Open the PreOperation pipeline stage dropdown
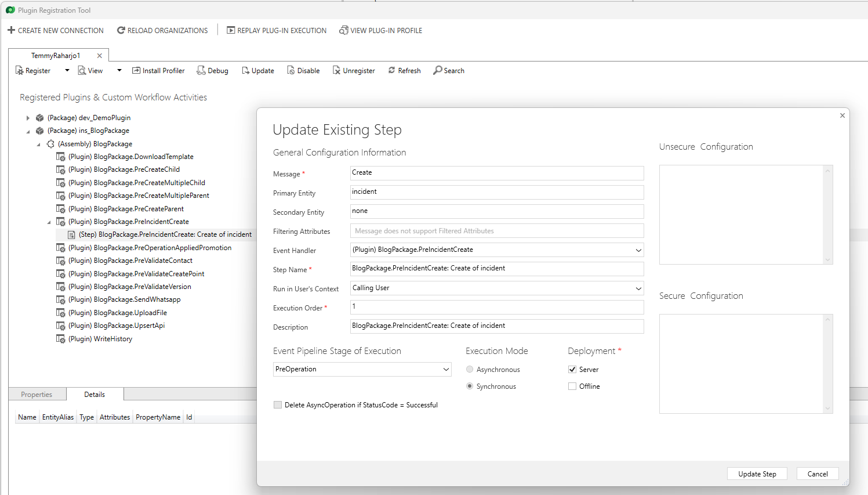Image resolution: width=868 pixels, height=495 pixels. click(446, 370)
